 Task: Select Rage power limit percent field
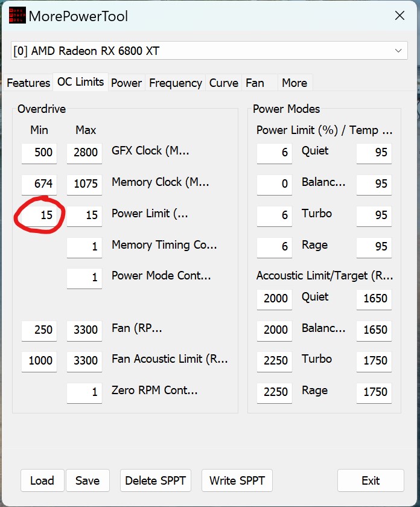275,247
